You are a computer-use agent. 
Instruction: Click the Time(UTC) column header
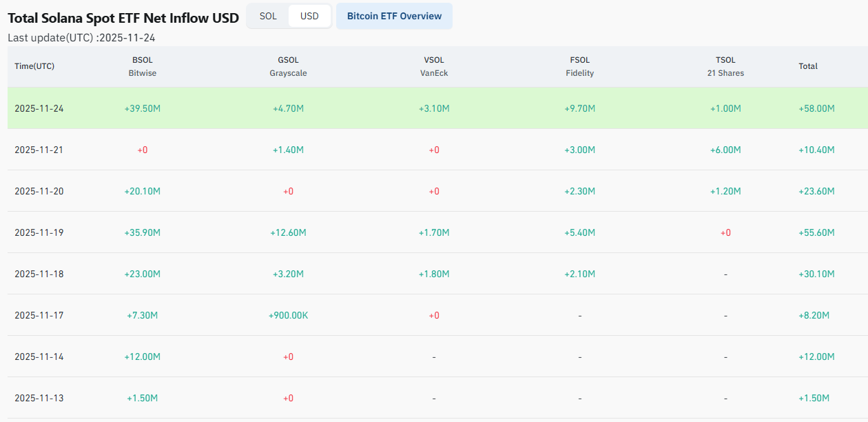click(34, 66)
